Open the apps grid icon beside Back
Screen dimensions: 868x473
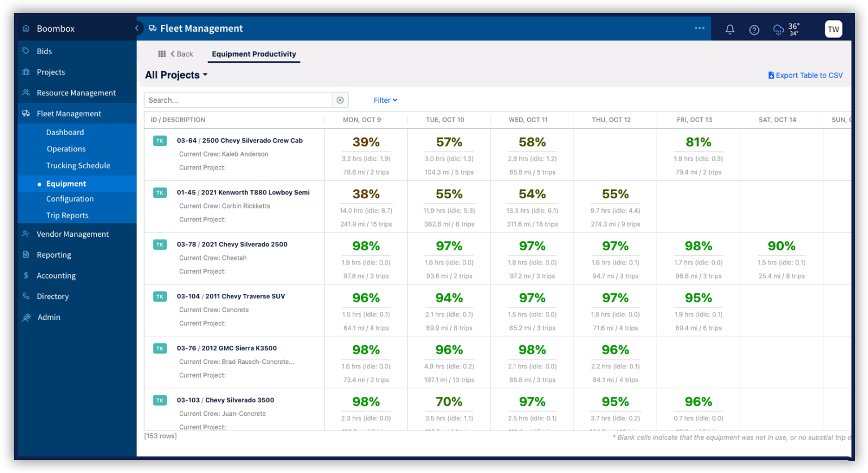162,53
